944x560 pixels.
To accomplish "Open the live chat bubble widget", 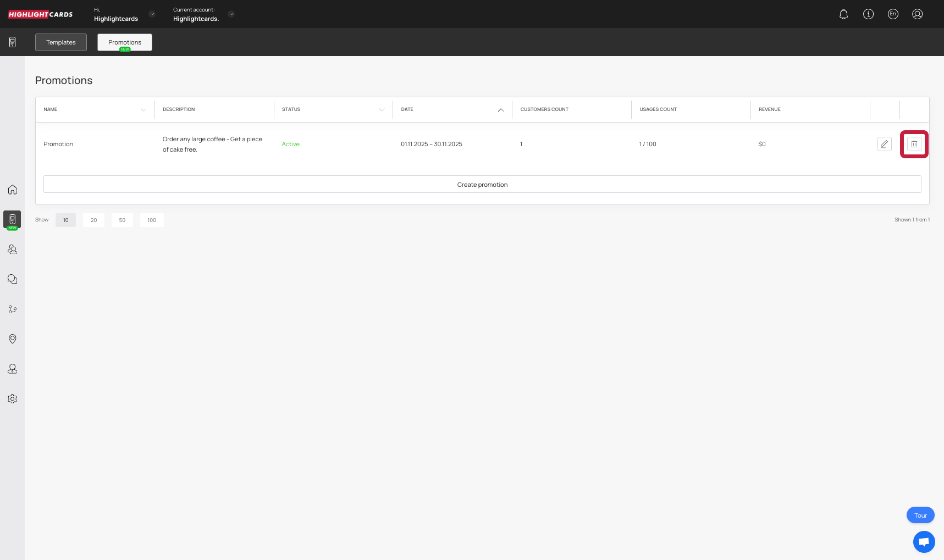I will click(924, 542).
